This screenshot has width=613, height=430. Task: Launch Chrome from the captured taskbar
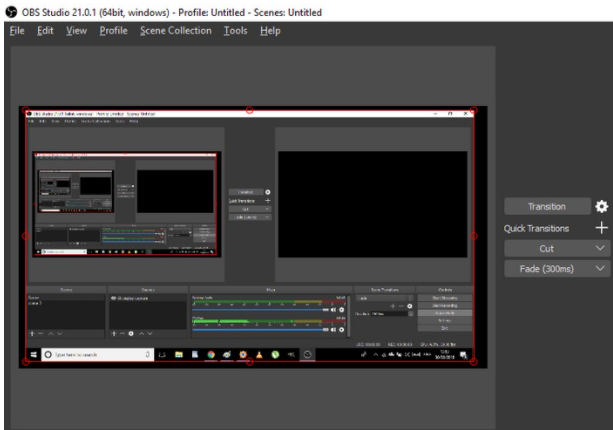click(211, 355)
